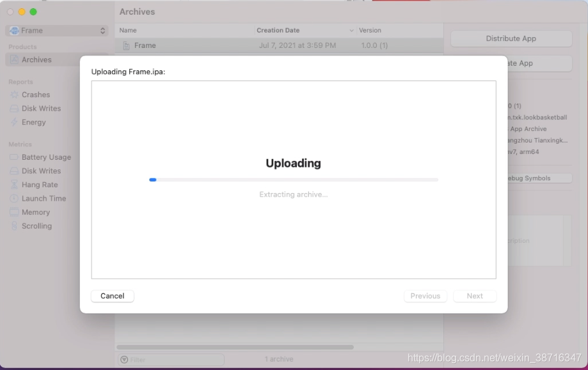Select the Frame archive row
588x370 pixels.
click(x=279, y=45)
